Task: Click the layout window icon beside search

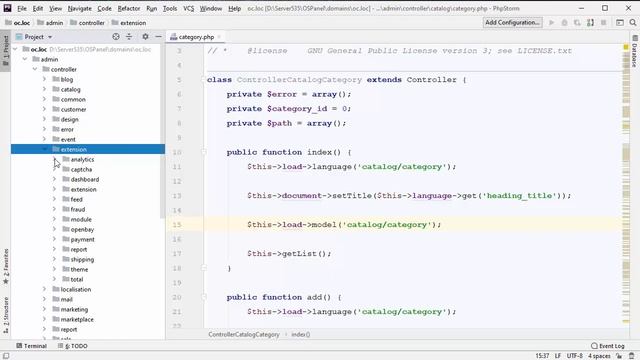Action: pyautogui.click(x=620, y=23)
